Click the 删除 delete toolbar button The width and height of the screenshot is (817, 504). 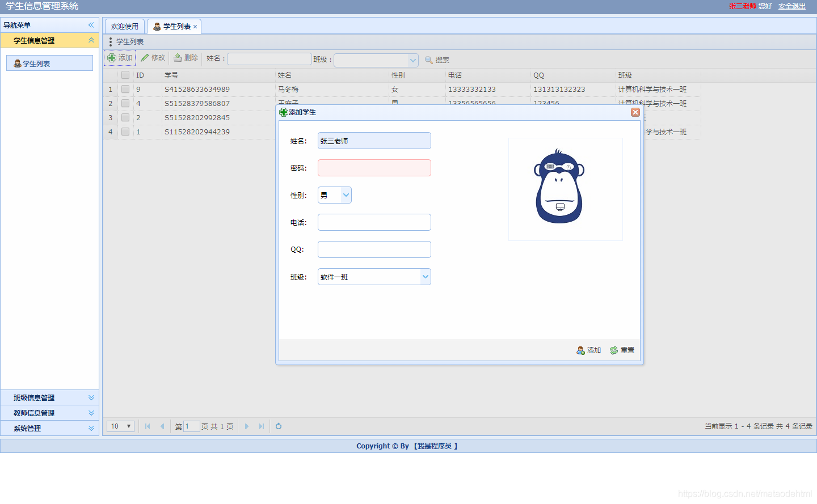coord(186,58)
